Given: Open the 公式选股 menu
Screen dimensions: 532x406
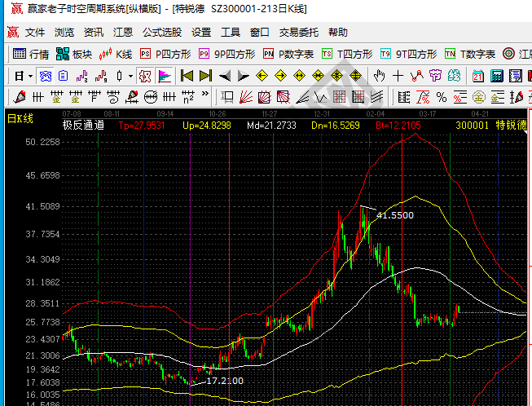Looking at the screenshot, I should tap(162, 33).
